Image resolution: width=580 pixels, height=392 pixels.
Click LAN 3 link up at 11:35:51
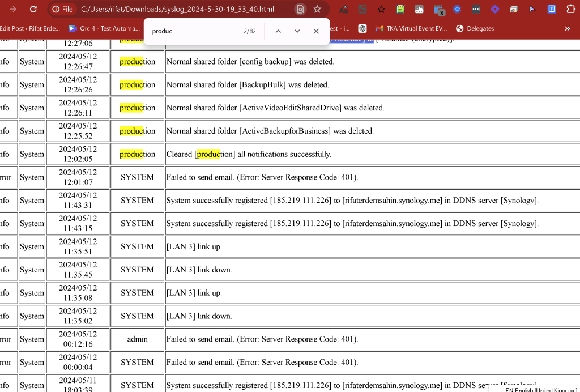coord(194,246)
